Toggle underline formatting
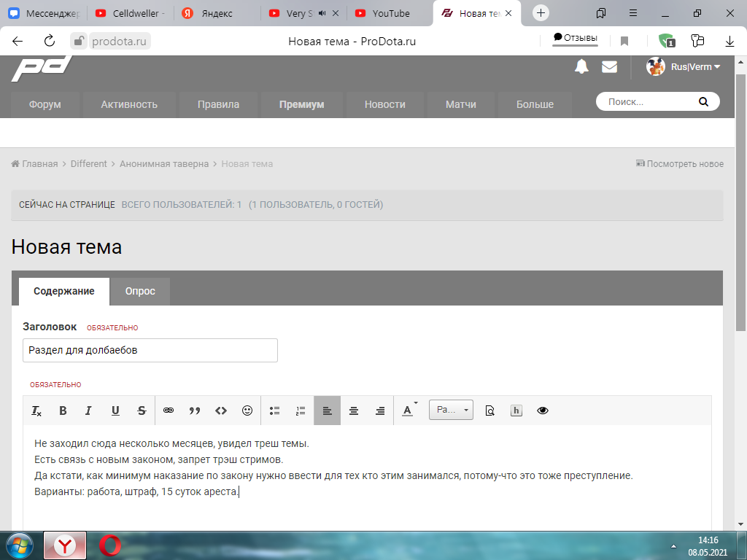The image size is (747, 560). click(115, 411)
